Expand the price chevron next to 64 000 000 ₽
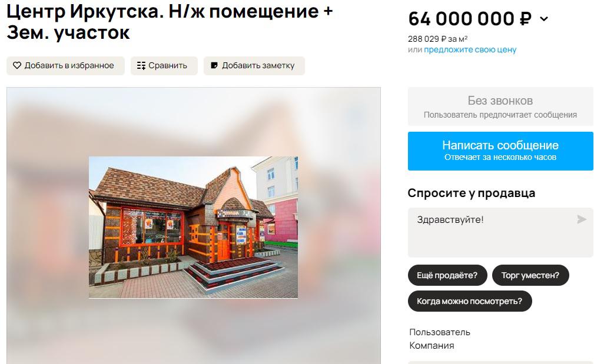 543,19
